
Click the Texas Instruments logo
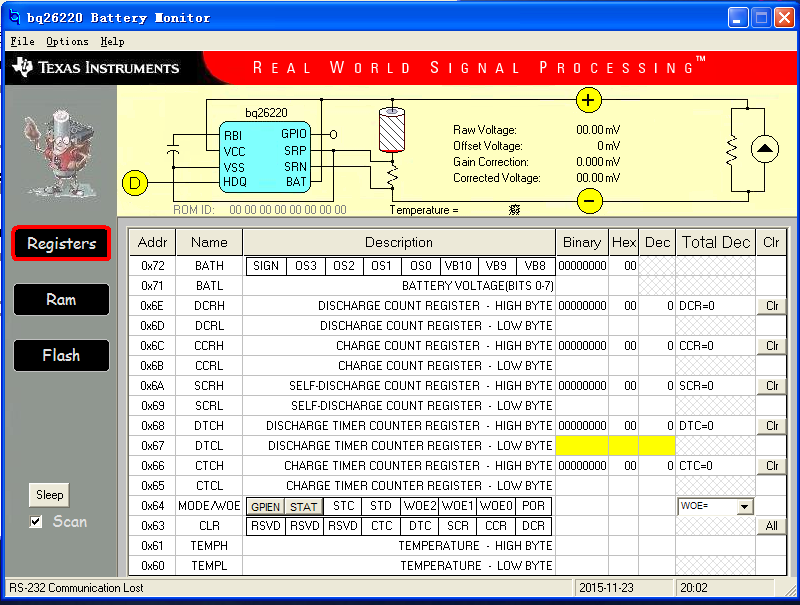coord(96,67)
